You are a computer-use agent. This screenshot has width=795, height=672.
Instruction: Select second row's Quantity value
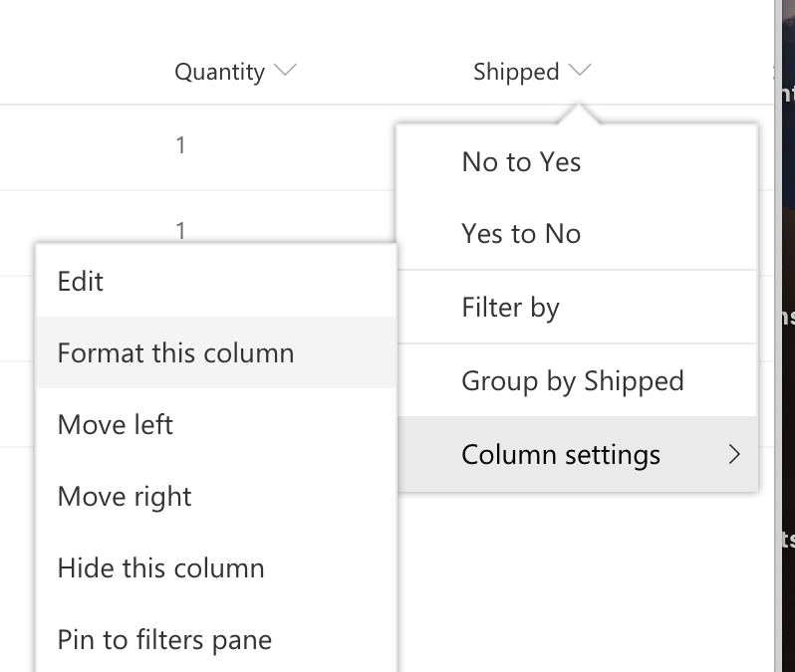click(180, 230)
